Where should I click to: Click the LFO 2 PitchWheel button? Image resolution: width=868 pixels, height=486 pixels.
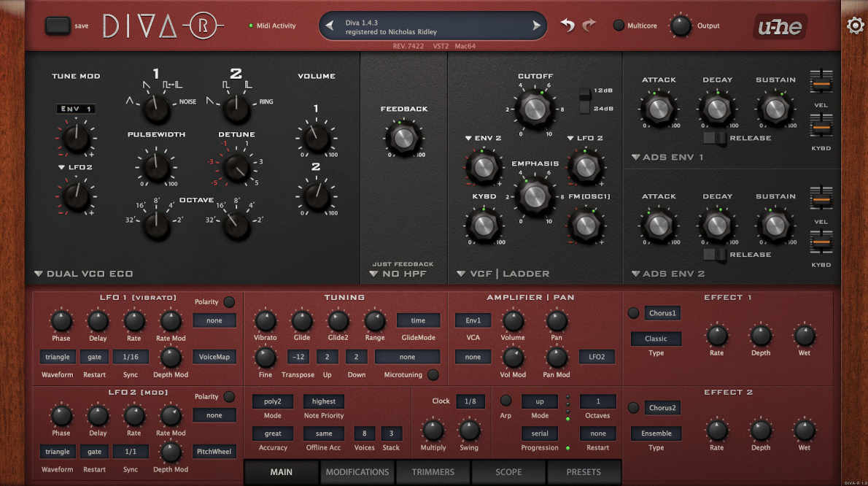coord(214,452)
